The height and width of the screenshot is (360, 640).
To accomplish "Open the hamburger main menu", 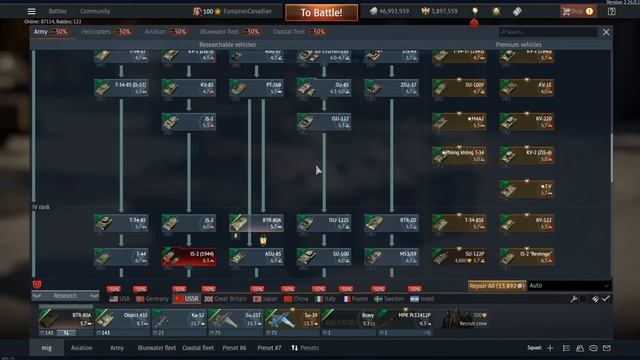I will (31, 11).
